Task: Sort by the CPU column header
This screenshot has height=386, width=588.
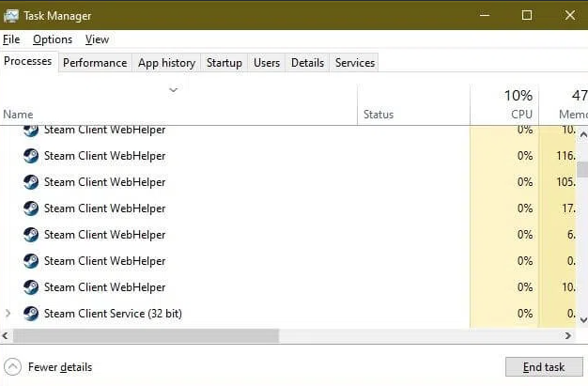Action: pyautogui.click(x=504, y=104)
